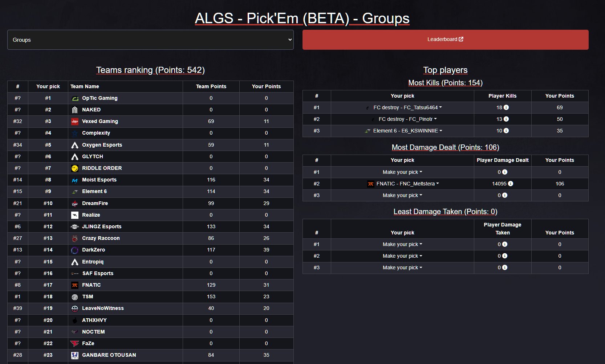Screen dimensions: 605x364
Task: Click Least Damage Taken (Points: 0) heading
Action: (x=445, y=212)
